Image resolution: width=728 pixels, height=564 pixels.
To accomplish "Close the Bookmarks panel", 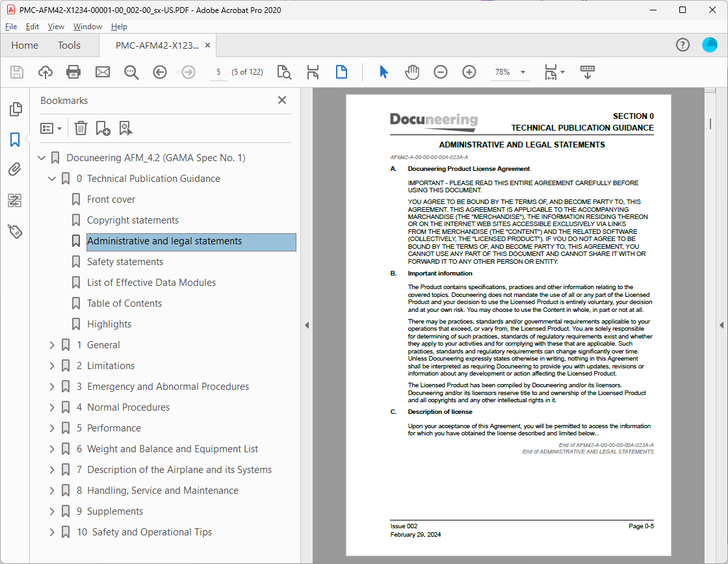I will [x=282, y=100].
